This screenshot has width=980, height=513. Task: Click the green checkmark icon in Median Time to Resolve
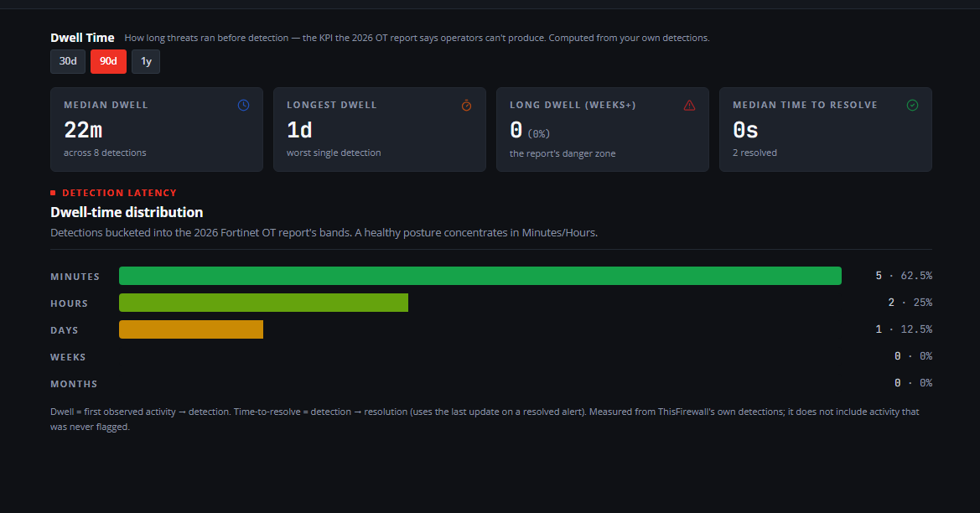pyautogui.click(x=912, y=105)
